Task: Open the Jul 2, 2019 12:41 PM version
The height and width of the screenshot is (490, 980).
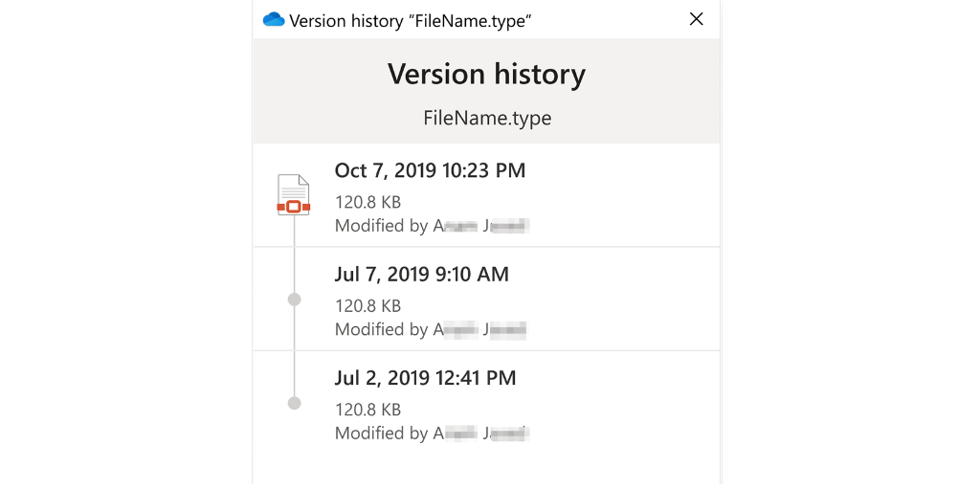Action: [425, 378]
